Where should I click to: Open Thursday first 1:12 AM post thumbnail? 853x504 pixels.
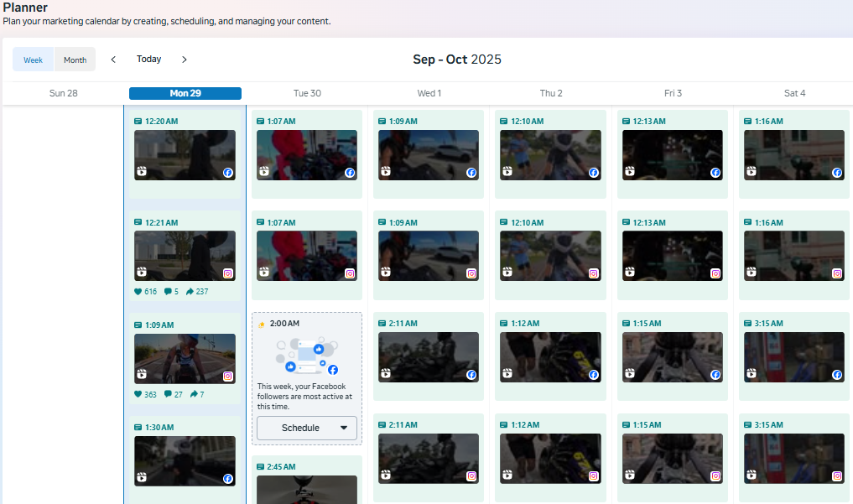551,357
